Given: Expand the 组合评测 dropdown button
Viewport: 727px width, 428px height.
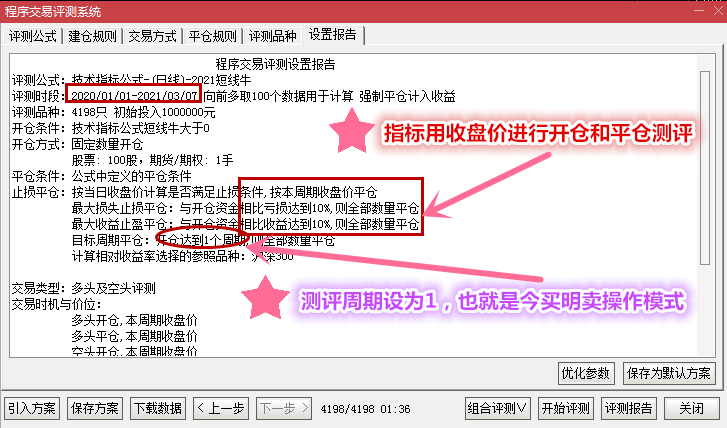Looking at the screenshot, I should [497, 409].
